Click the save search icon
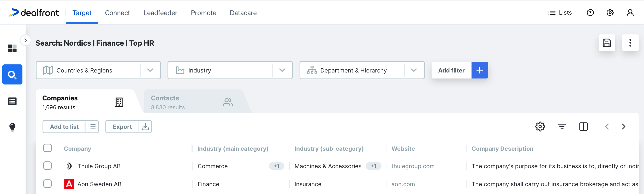The height and width of the screenshot is (194, 644). (607, 43)
